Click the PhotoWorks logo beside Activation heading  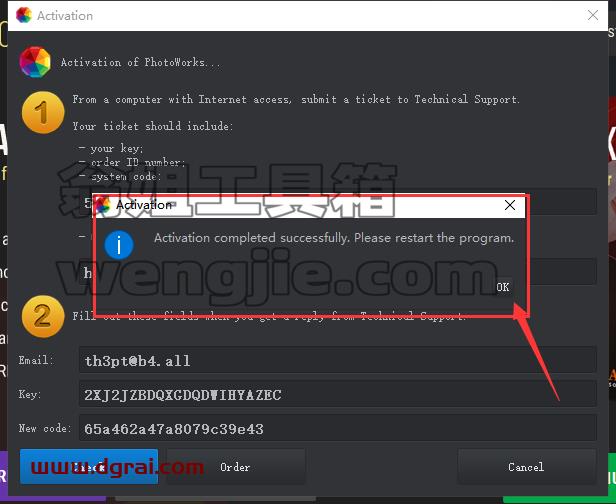coord(35,62)
